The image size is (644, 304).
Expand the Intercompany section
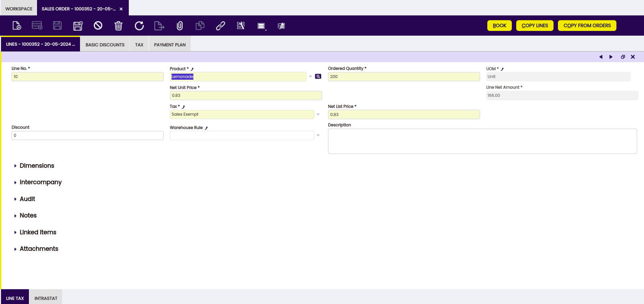tap(38, 182)
